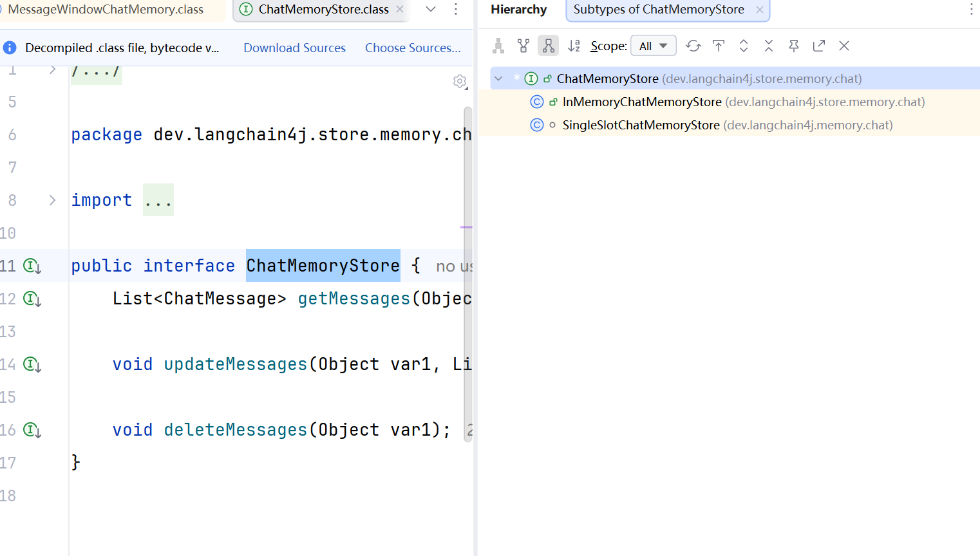Screen dimensions: 980x556
Task: Refresh the hierarchy view
Action: (693, 46)
